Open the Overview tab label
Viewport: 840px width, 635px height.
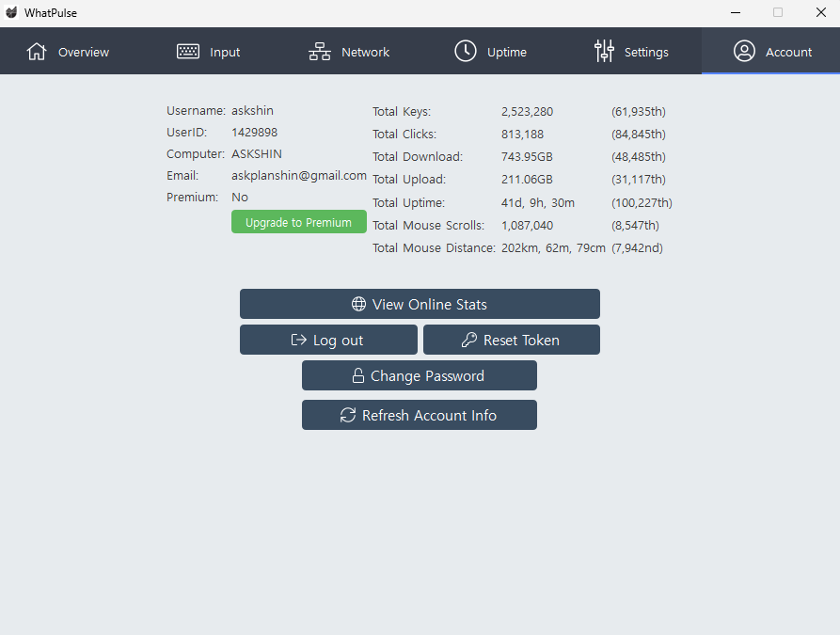(x=84, y=52)
